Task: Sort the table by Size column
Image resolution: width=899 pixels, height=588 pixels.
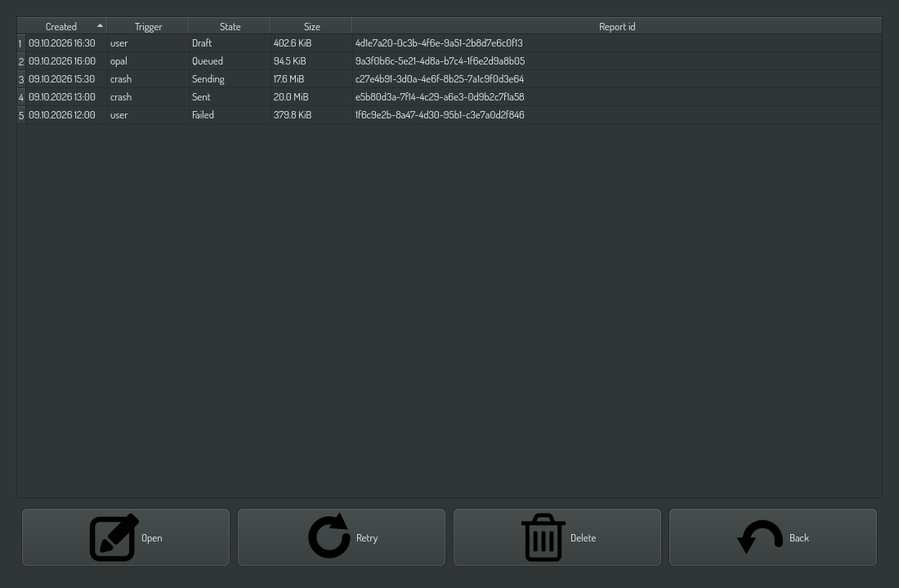Action: tap(312, 26)
